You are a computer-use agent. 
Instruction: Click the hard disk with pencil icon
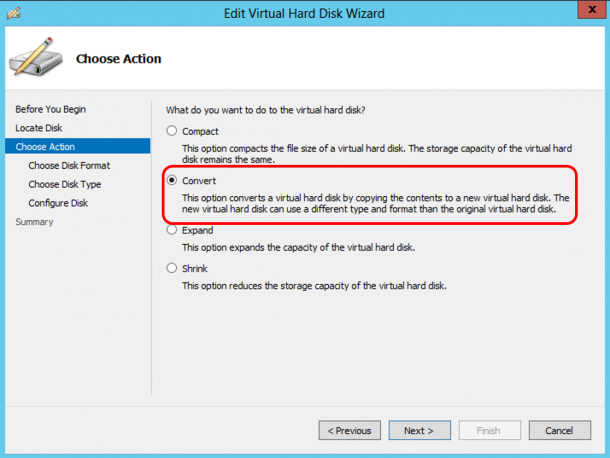[x=35, y=57]
